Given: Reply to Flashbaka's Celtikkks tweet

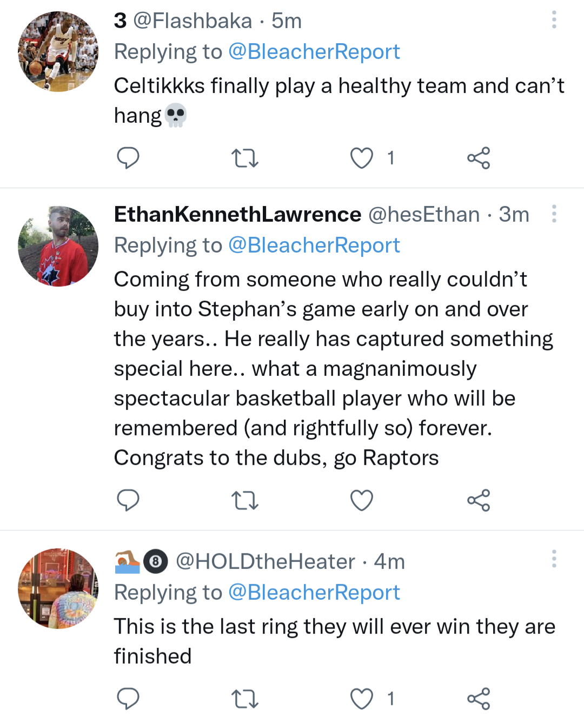Looking at the screenshot, I should (x=128, y=158).
